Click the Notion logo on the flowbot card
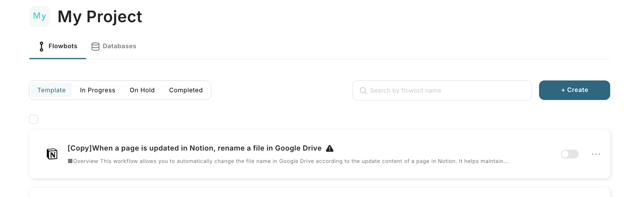The width and height of the screenshot is (644, 197). click(52, 154)
